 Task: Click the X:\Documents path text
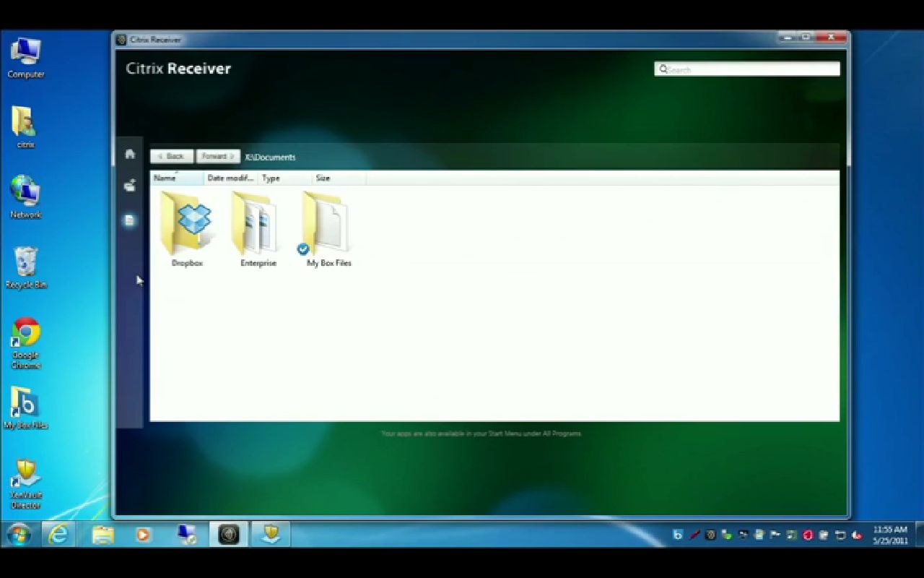pos(270,157)
